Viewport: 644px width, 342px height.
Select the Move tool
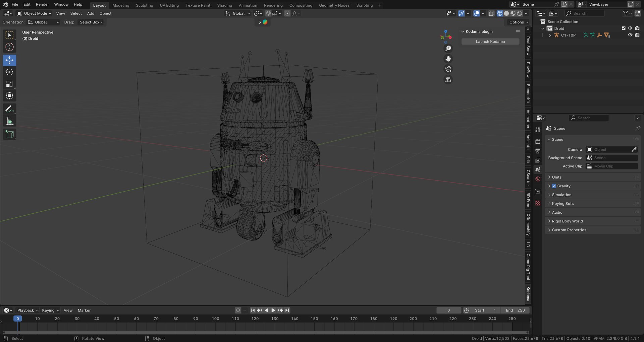(9, 60)
